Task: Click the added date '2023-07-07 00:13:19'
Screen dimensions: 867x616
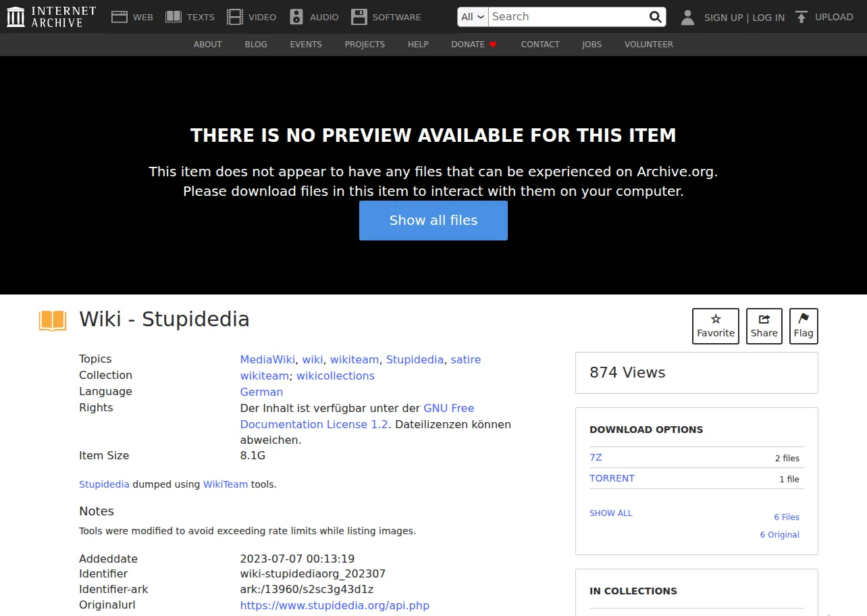Action: [x=297, y=559]
